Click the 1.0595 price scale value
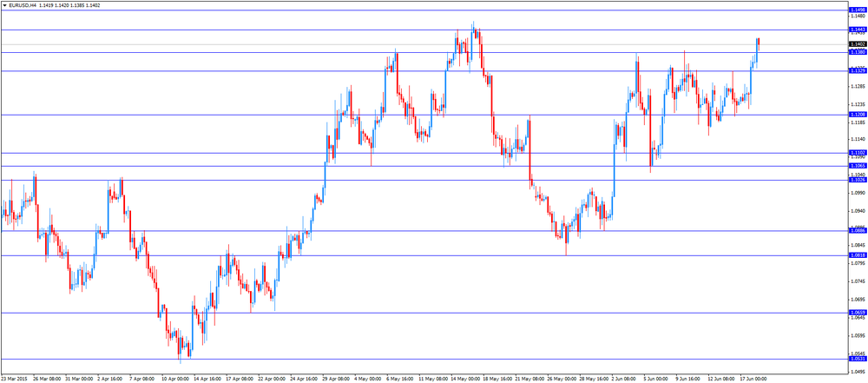Screen dimensions: 868x383 point(857,335)
